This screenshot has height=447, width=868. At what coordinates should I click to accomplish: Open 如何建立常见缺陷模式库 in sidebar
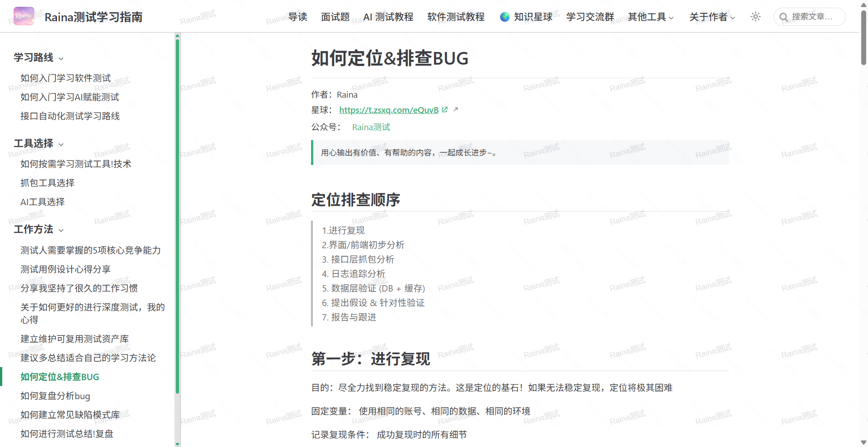click(70, 414)
